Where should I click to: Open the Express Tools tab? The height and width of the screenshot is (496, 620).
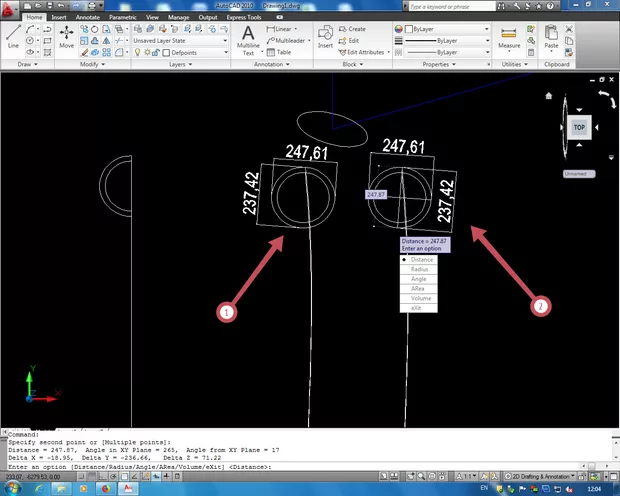tap(246, 18)
